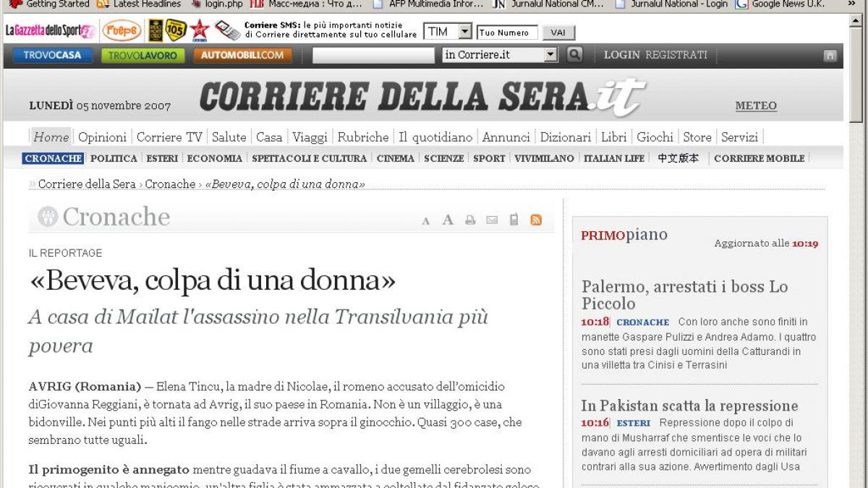Image resolution: width=868 pixels, height=488 pixels.
Task: Open TROVOLAVORO button
Action: click(142, 55)
